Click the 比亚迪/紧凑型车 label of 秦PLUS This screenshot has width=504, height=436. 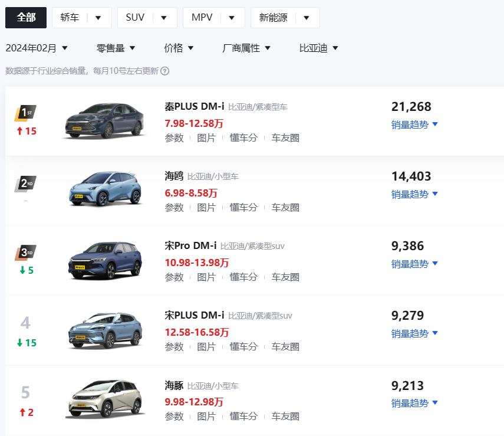click(x=258, y=107)
